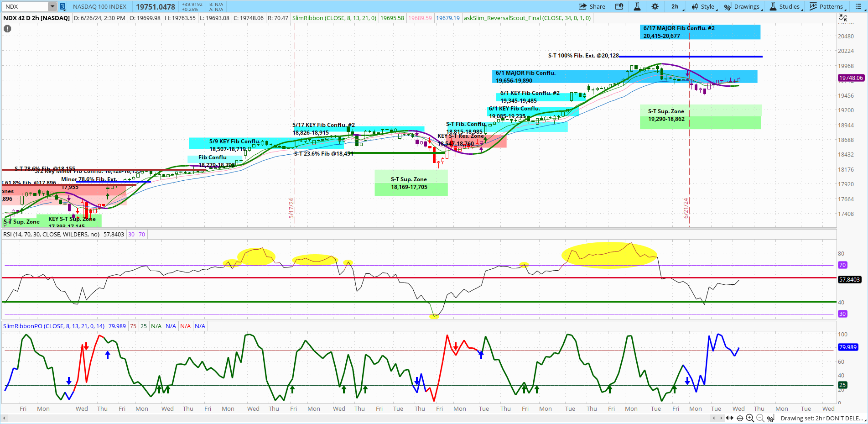Open the 2h timeframe dropdown

click(x=675, y=6)
